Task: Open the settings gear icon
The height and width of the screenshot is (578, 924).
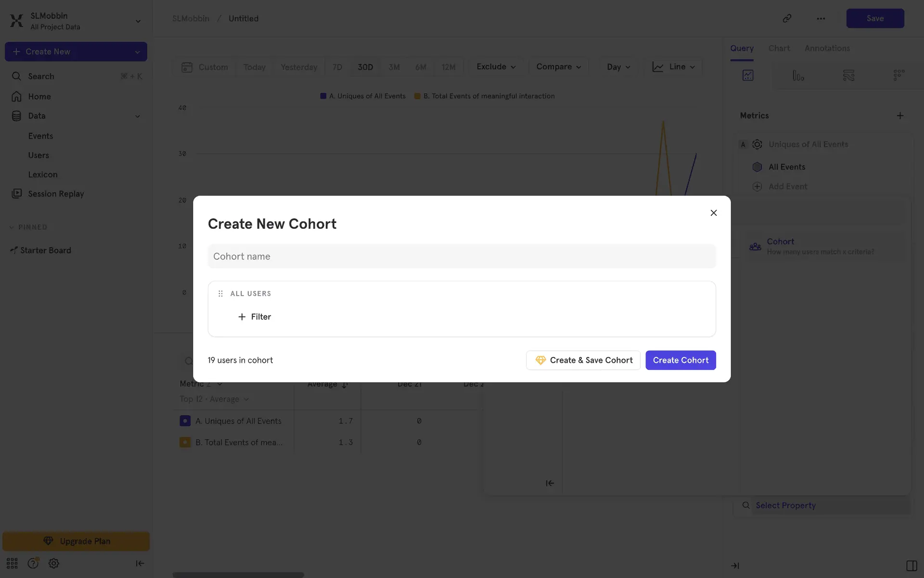Action: (54, 563)
